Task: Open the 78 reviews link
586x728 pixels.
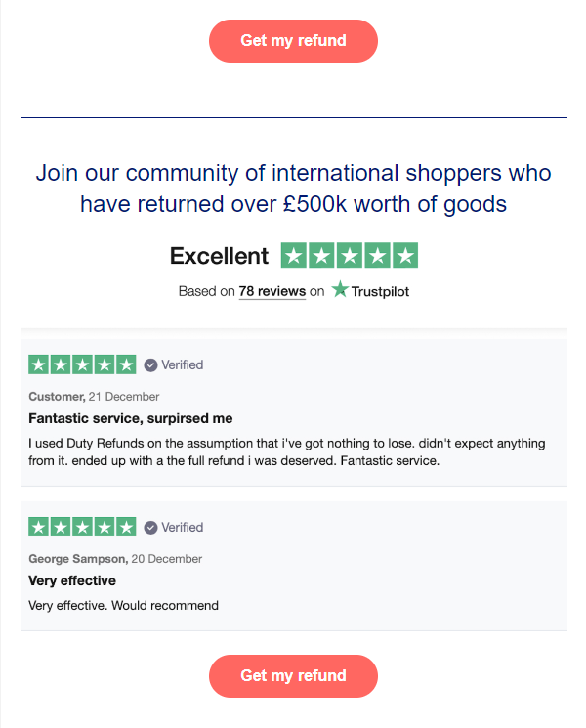Action: [x=272, y=291]
